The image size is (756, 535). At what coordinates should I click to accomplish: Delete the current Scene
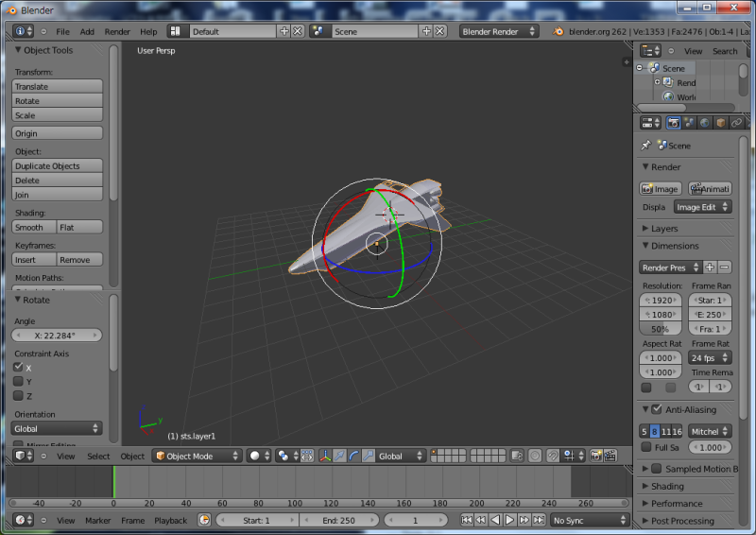[x=439, y=31]
